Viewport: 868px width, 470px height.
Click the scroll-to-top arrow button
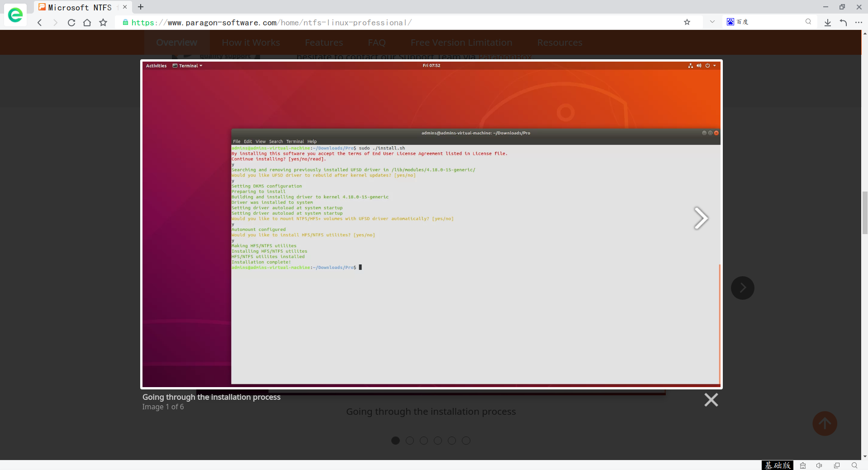[825, 424]
